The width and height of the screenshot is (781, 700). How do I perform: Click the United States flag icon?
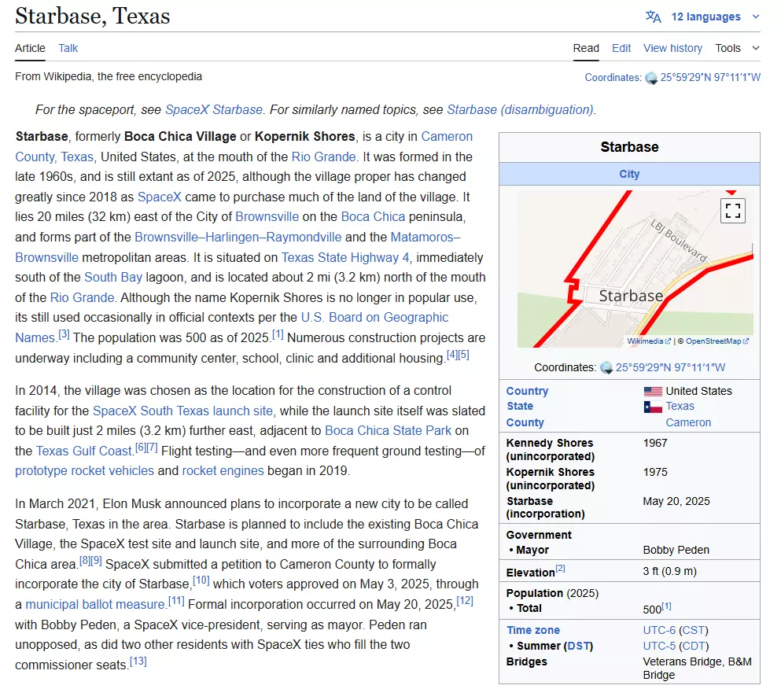(x=653, y=391)
